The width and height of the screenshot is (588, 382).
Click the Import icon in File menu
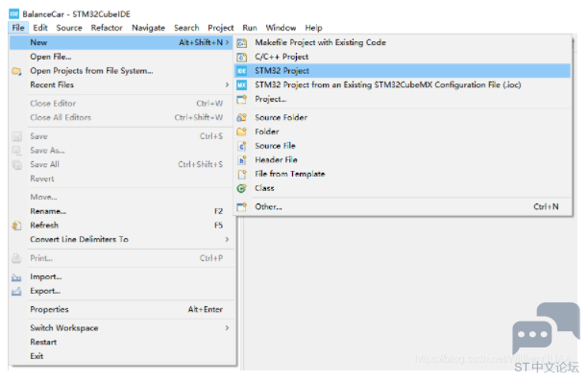tap(16, 277)
